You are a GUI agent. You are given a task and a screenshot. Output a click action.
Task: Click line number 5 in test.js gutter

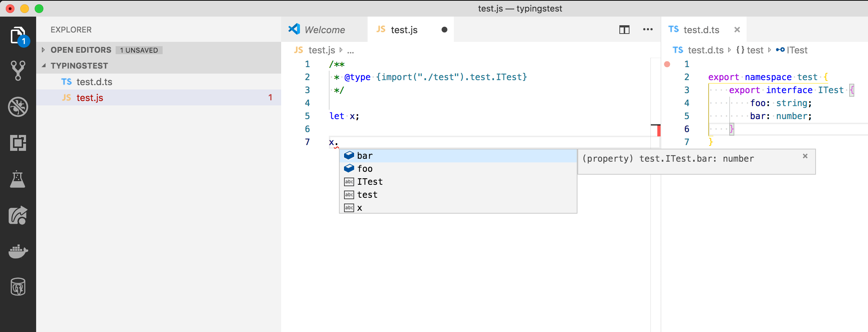307,116
